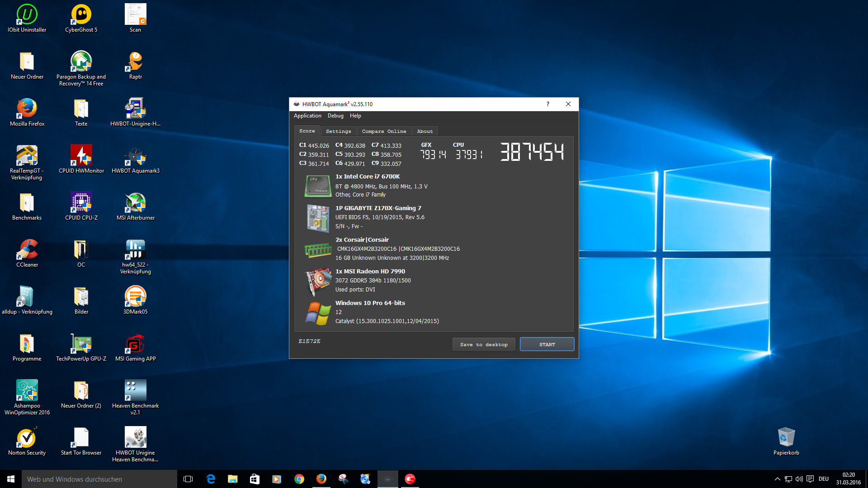Image resolution: width=868 pixels, height=488 pixels.
Task: Open the Action Center notifications icon
Action: click(x=810, y=479)
